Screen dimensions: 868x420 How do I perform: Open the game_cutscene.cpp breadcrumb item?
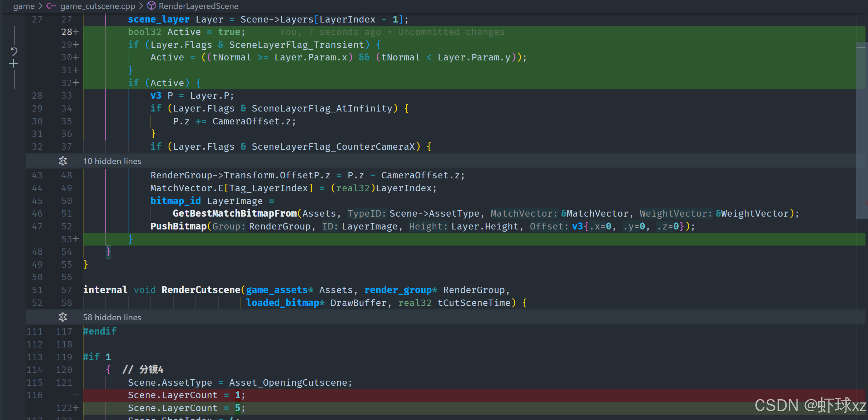click(98, 6)
